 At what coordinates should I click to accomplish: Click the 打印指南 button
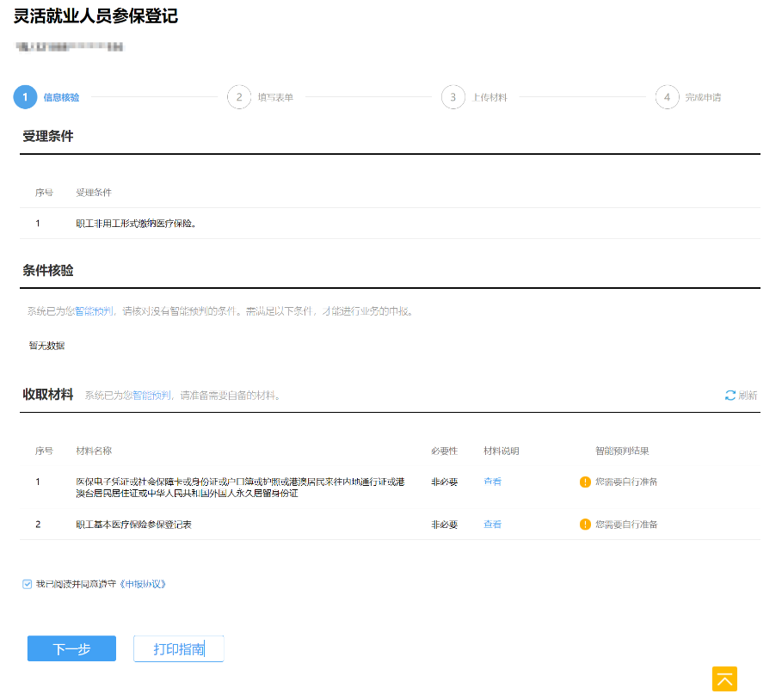[x=179, y=649]
